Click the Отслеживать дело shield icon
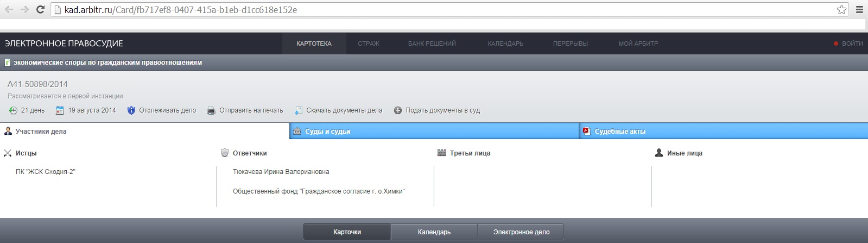Screen dimensions: 868x243 (131, 110)
